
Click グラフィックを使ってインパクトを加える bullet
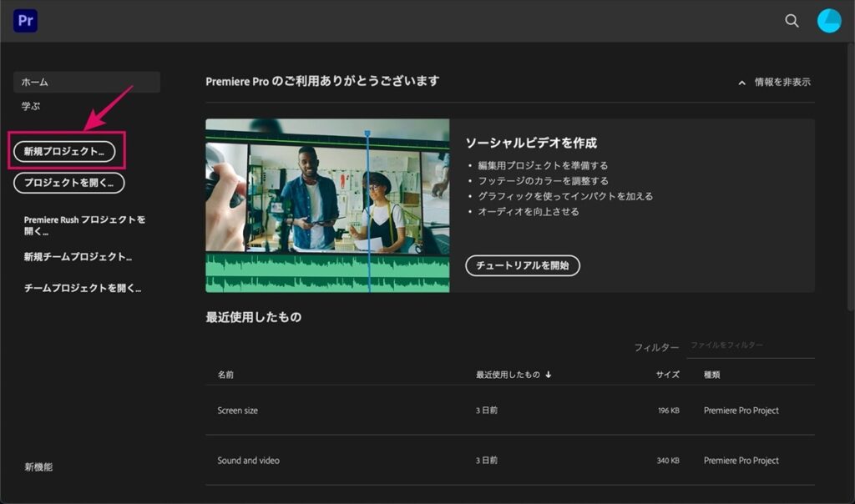(x=565, y=196)
